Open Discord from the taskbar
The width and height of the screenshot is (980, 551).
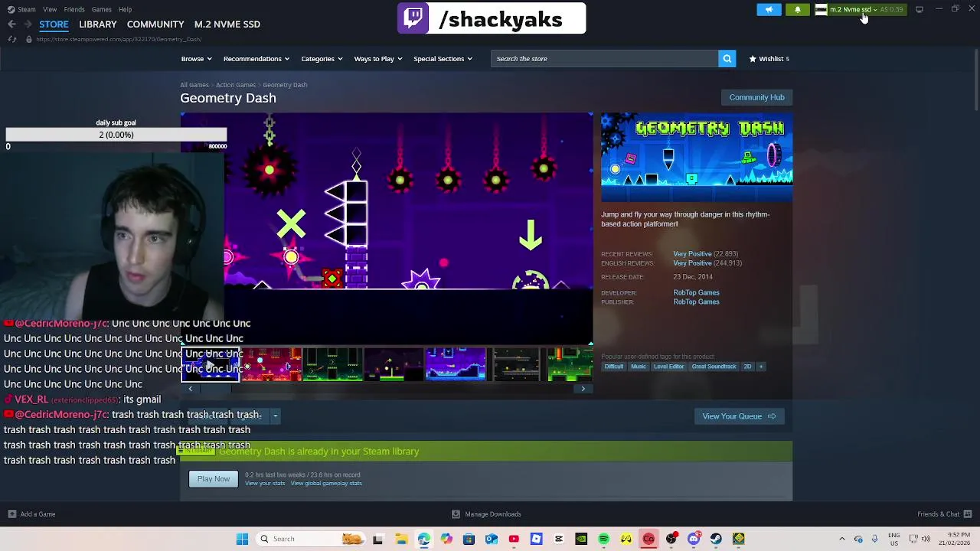694,539
